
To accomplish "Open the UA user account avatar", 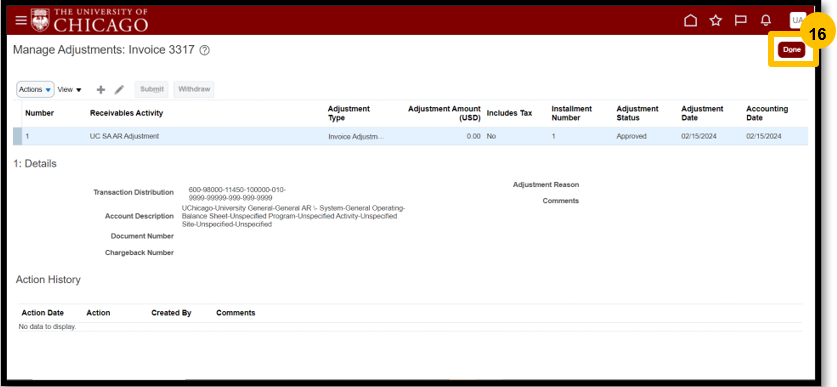I will point(797,21).
